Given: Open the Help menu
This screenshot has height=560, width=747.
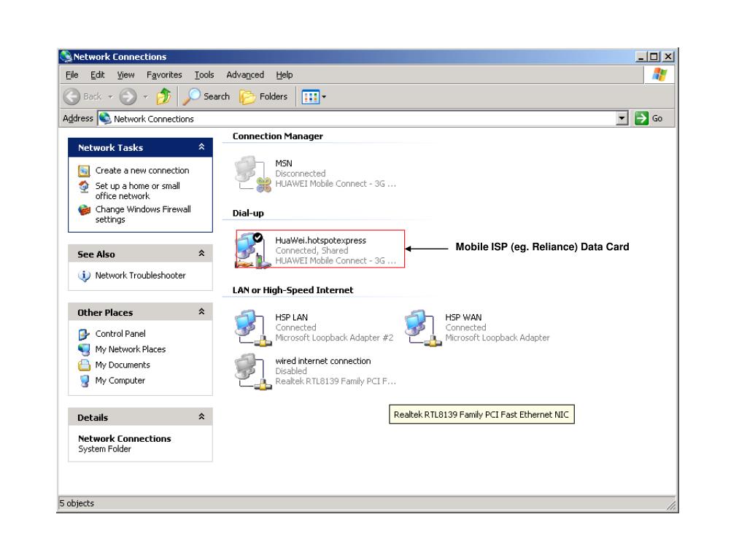Looking at the screenshot, I should pos(285,75).
